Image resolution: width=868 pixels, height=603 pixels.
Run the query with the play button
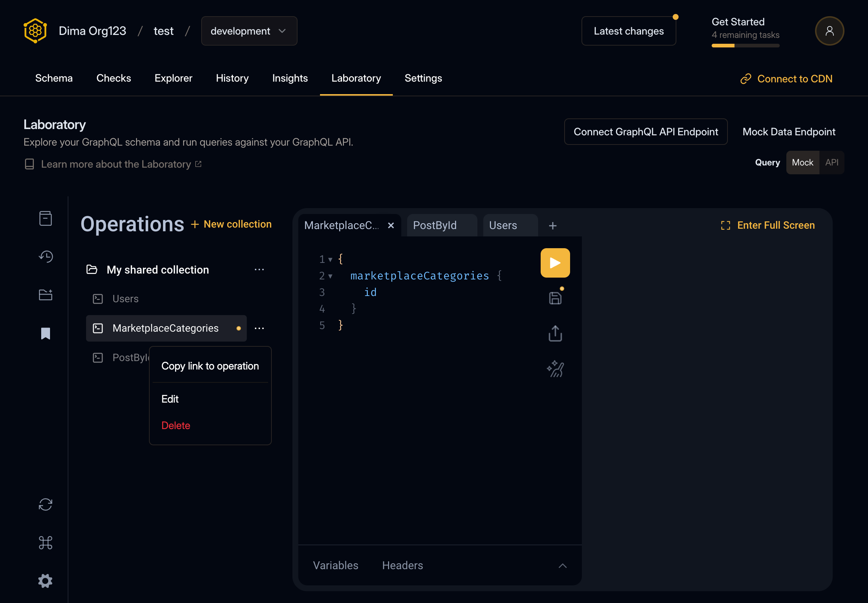pos(554,262)
